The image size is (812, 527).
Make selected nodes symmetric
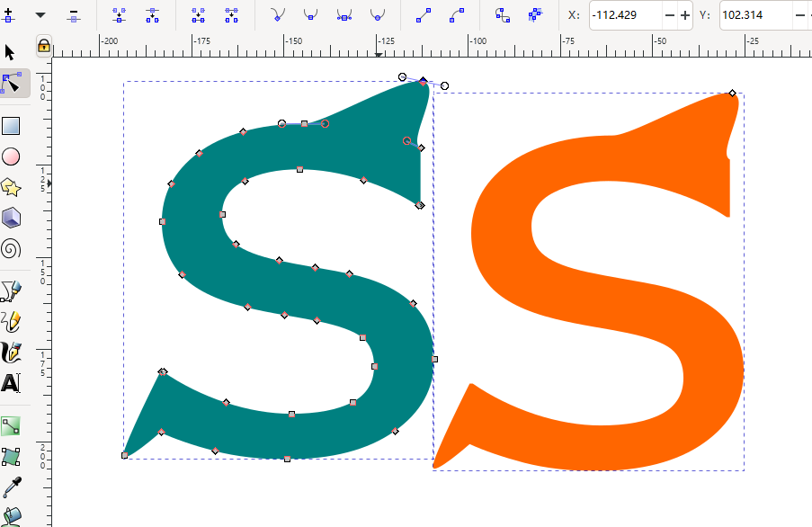tap(344, 15)
